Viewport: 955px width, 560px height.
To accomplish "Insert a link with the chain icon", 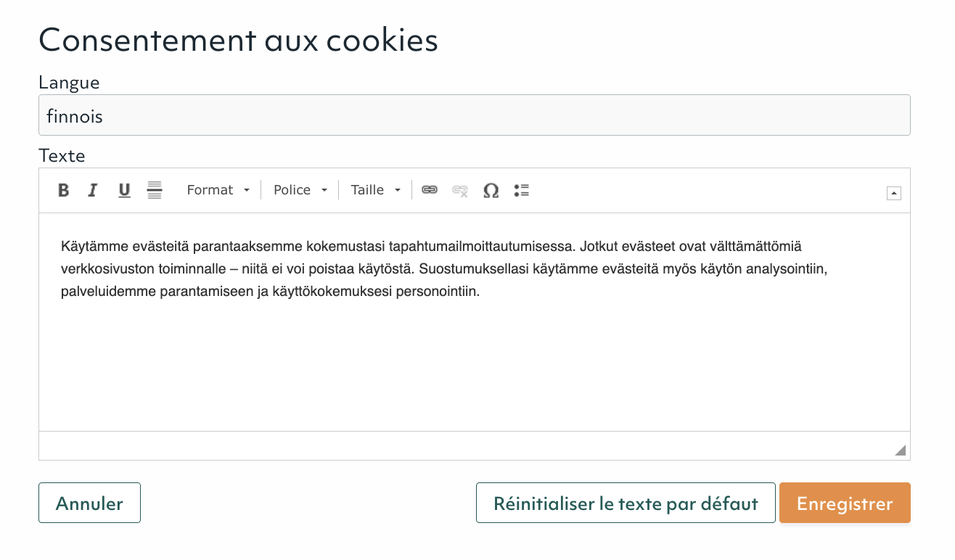I will [430, 190].
